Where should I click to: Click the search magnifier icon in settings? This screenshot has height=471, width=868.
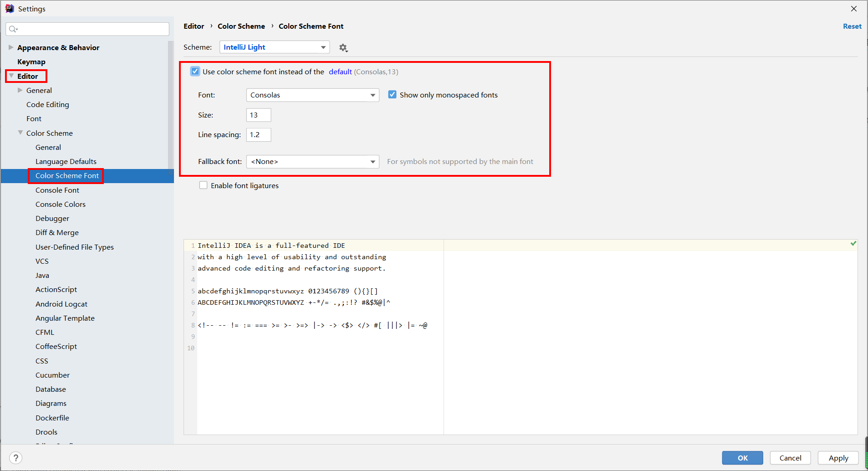click(13, 29)
